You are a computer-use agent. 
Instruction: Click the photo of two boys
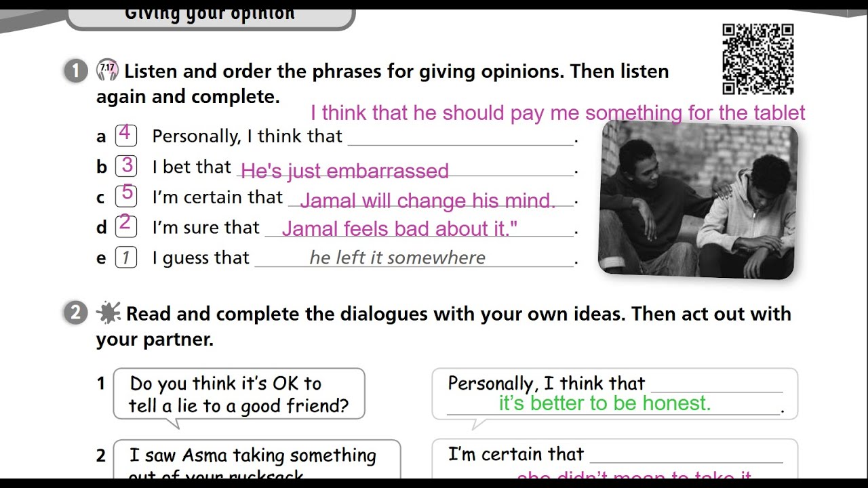pos(698,201)
